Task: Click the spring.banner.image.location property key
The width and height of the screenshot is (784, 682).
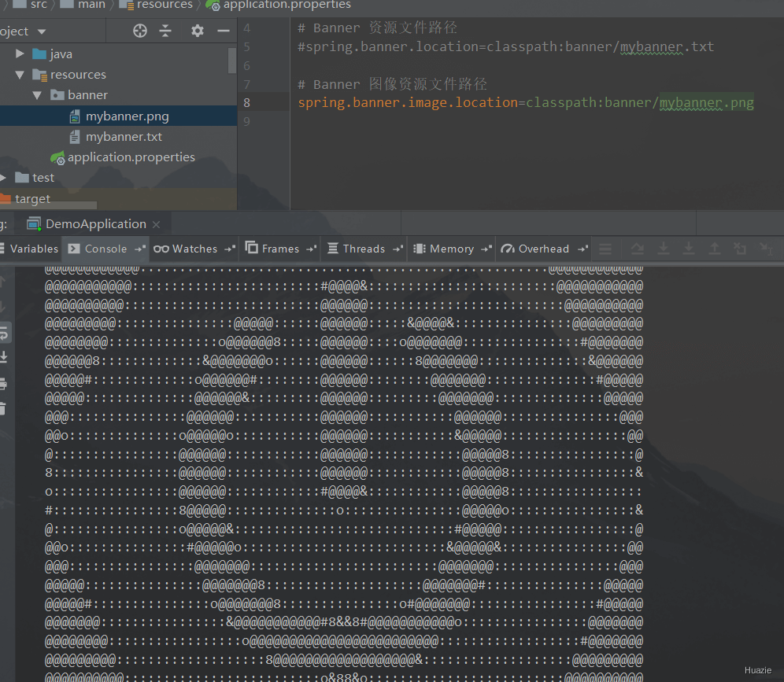Action: pos(408,102)
